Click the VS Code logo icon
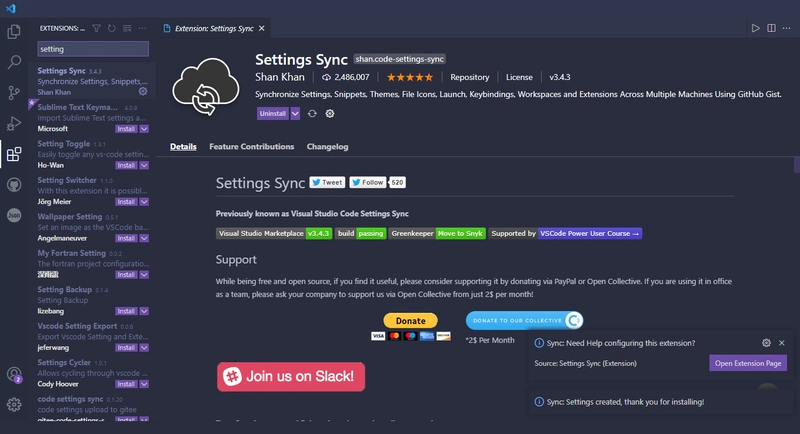Screen dimensions: 800x434 click(x=11, y=8)
